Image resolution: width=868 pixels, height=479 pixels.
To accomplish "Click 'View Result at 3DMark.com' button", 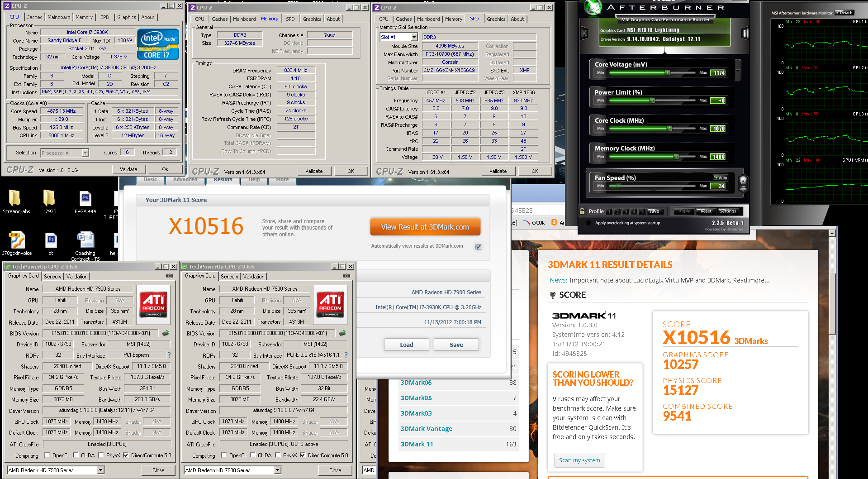I will pyautogui.click(x=425, y=227).
